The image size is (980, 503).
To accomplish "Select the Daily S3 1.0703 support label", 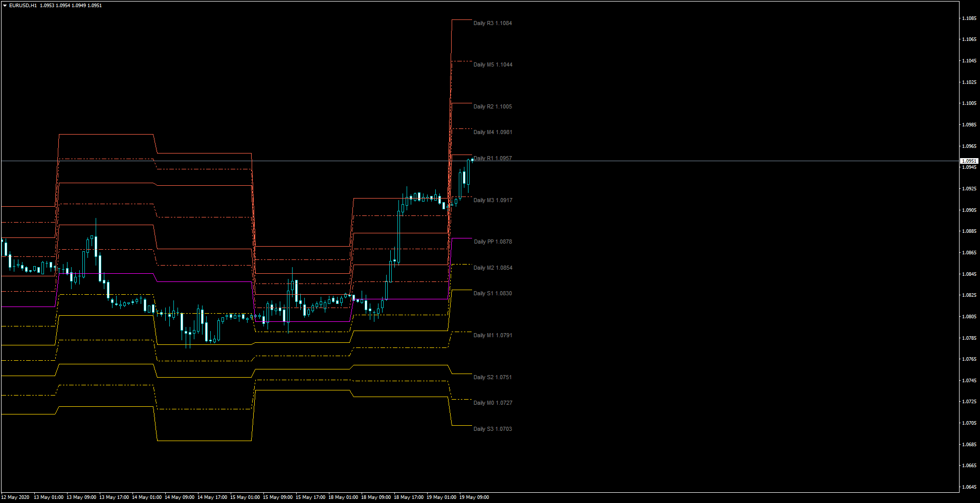I will point(492,429).
